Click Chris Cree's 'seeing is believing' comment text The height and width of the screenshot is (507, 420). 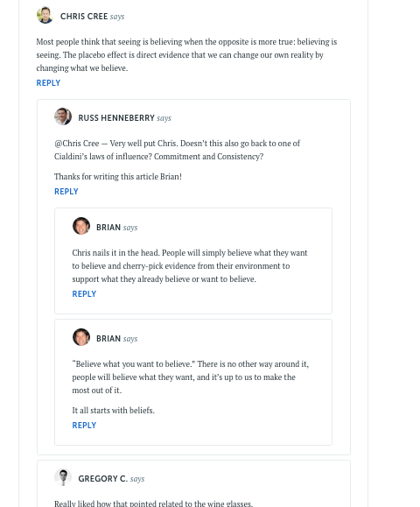(186, 55)
